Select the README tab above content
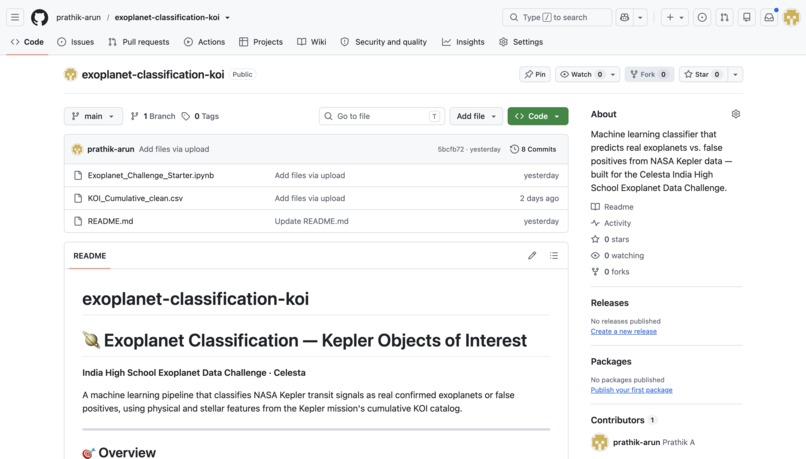This screenshot has height=459, width=806. coord(90,255)
